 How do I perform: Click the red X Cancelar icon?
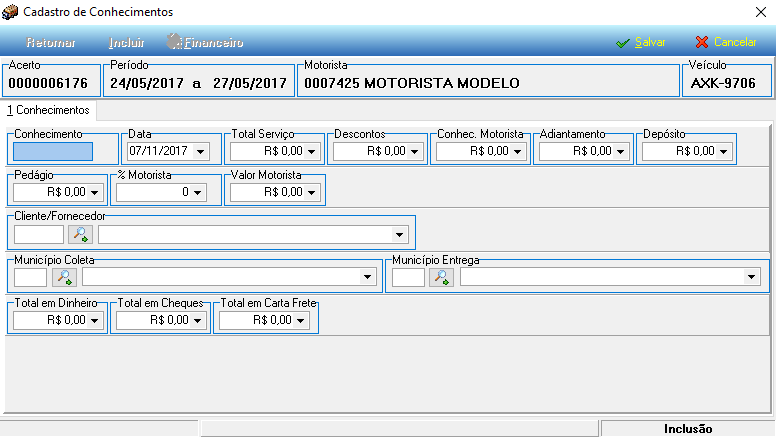click(702, 42)
